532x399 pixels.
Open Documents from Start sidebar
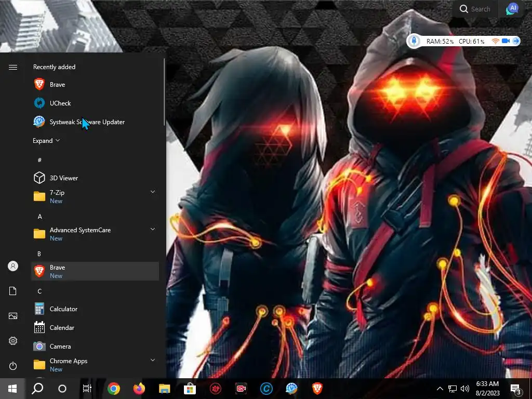pyautogui.click(x=13, y=291)
